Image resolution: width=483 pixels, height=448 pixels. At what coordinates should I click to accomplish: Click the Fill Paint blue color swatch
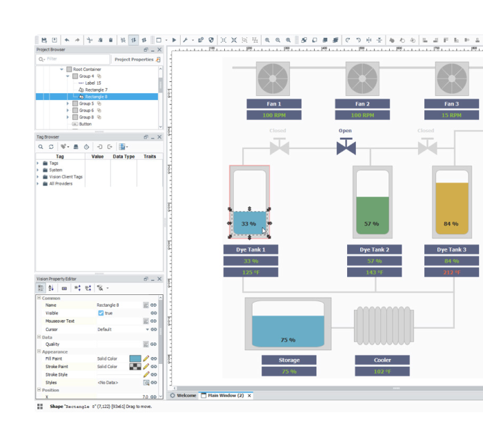pos(135,358)
